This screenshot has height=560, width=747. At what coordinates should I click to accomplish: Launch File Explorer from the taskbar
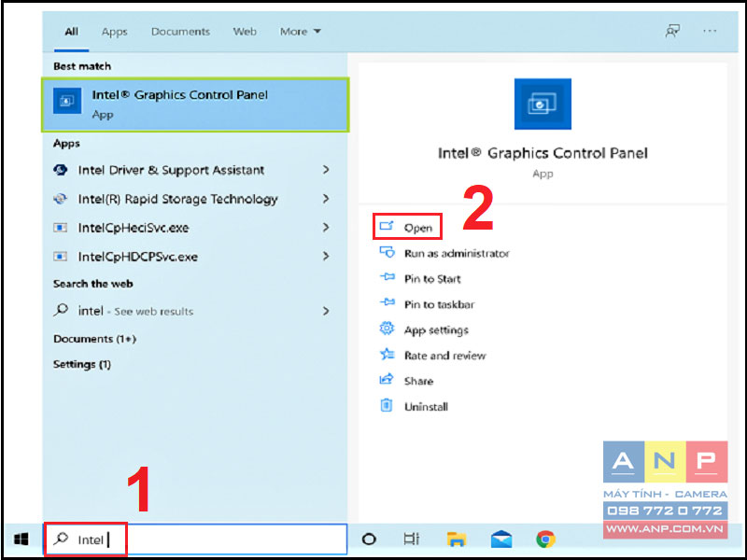pyautogui.click(x=456, y=539)
